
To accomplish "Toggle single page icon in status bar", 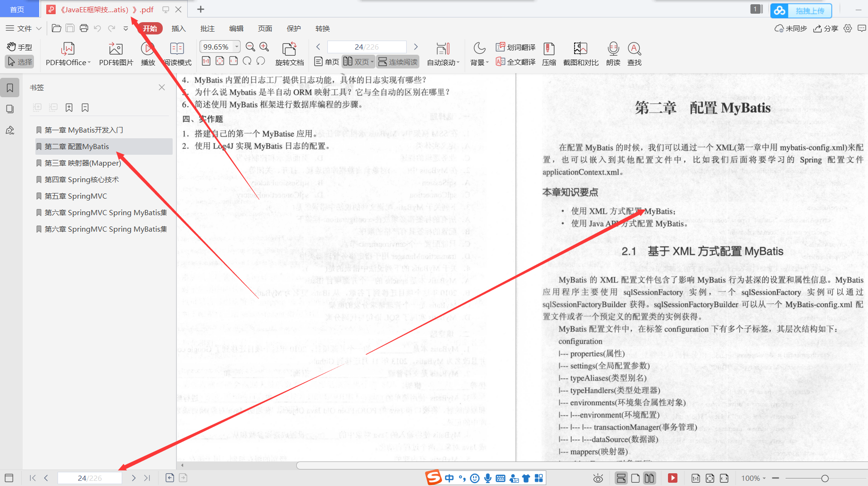I will click(635, 478).
